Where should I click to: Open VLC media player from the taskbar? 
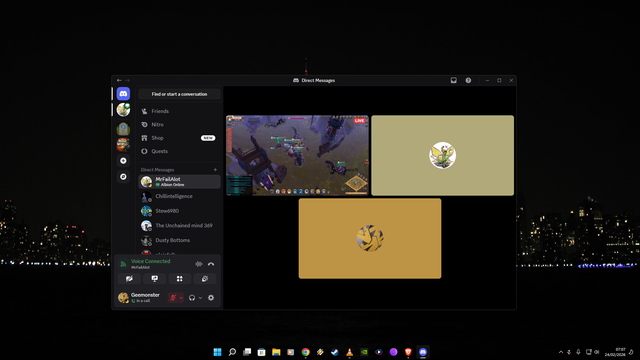click(349, 352)
